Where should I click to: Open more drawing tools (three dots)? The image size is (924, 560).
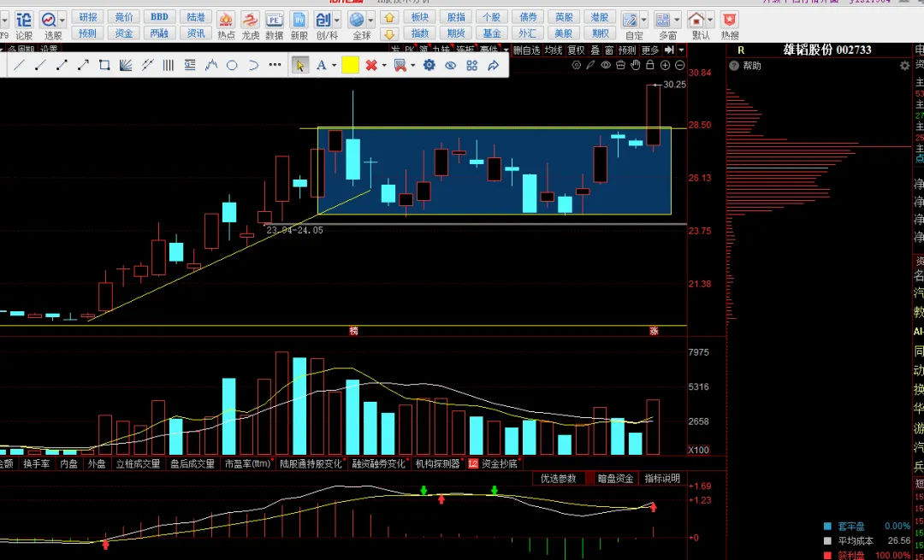pyautogui.click(x=275, y=65)
